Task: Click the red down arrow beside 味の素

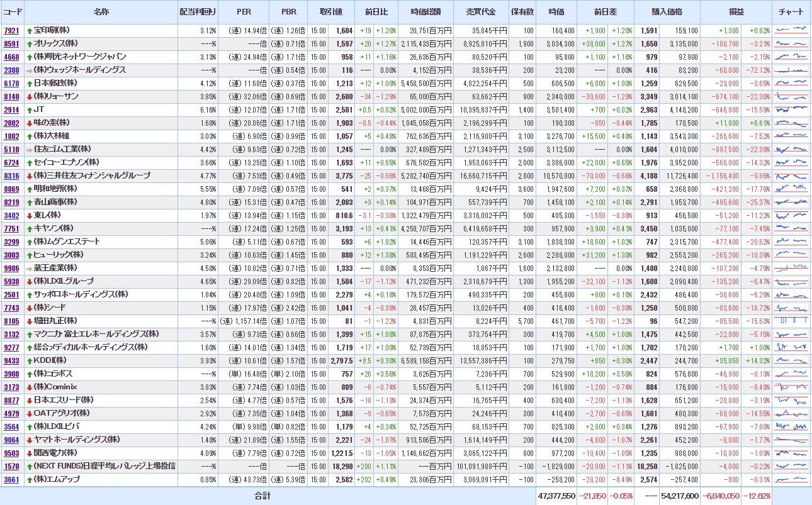Action: (x=30, y=123)
